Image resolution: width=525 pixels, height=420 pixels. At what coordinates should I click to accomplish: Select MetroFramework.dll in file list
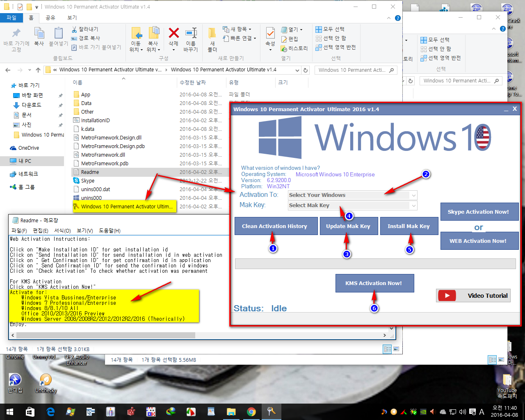click(x=103, y=155)
